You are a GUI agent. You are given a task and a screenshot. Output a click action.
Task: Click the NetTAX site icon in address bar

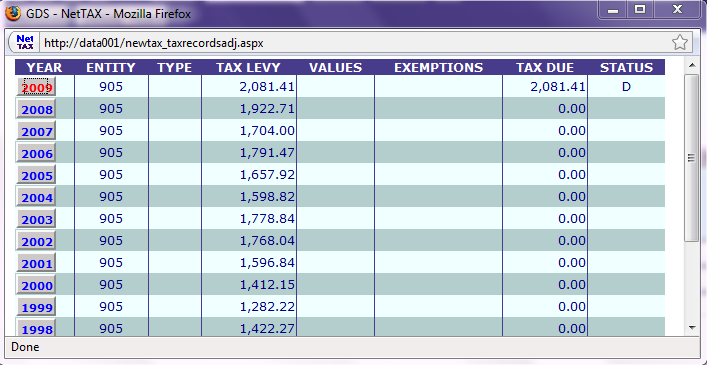click(25, 42)
